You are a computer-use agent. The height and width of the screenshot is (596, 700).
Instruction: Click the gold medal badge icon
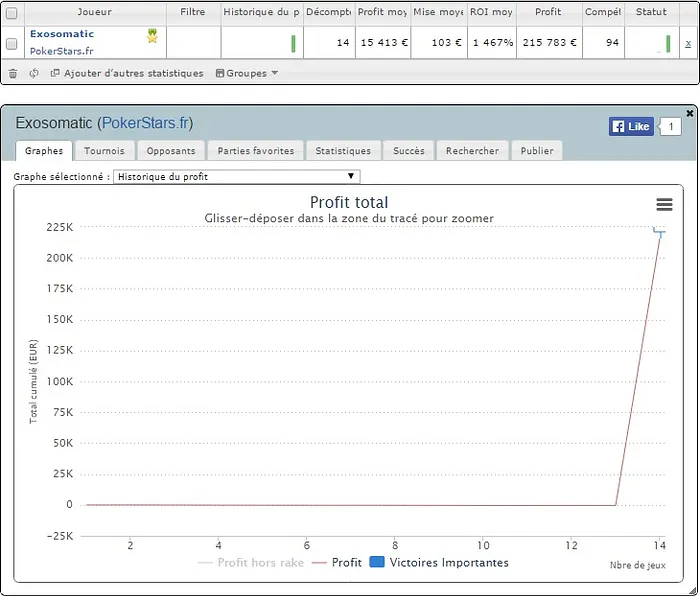click(153, 36)
